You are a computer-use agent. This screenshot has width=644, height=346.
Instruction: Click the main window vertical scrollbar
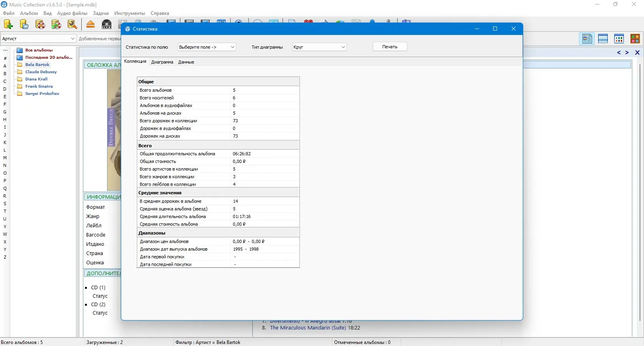click(640, 192)
